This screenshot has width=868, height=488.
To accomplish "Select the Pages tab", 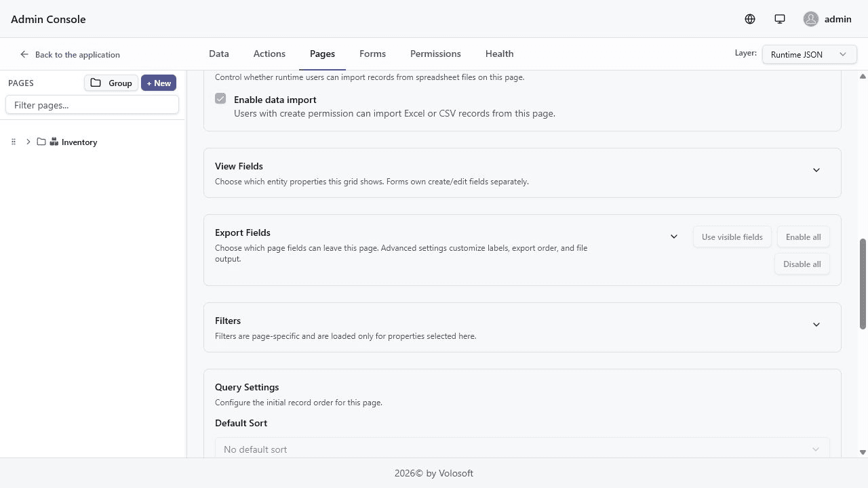I will (322, 54).
